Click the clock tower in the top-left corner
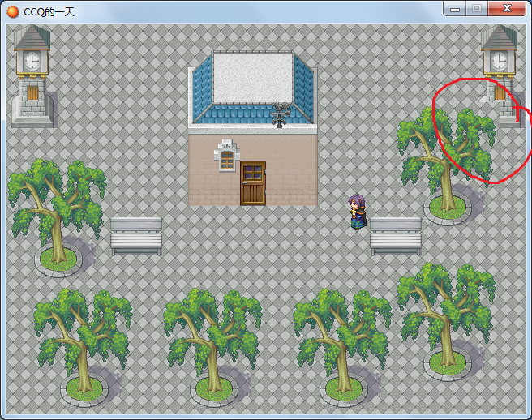The image size is (532, 420). 32,76
